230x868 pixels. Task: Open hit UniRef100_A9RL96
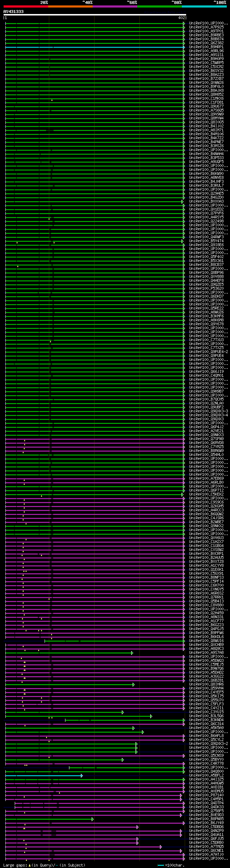(x=206, y=51)
